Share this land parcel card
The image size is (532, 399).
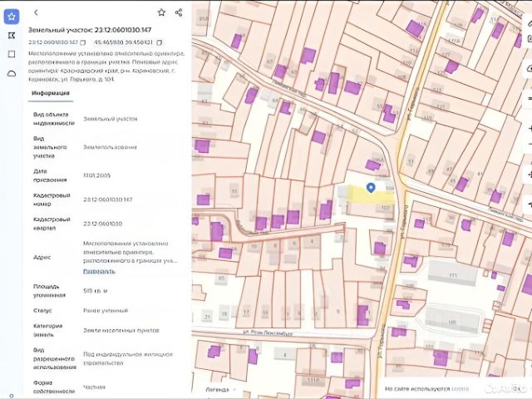(179, 13)
